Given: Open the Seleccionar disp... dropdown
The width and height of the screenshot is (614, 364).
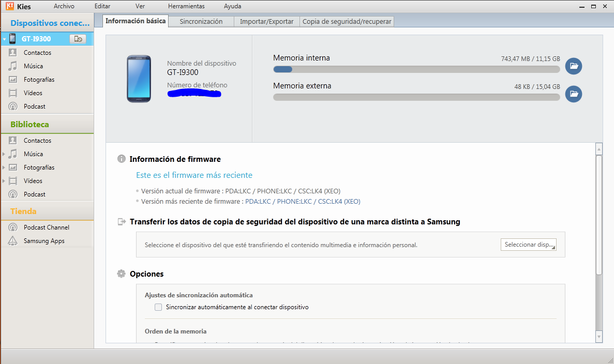Looking at the screenshot, I should click(528, 245).
